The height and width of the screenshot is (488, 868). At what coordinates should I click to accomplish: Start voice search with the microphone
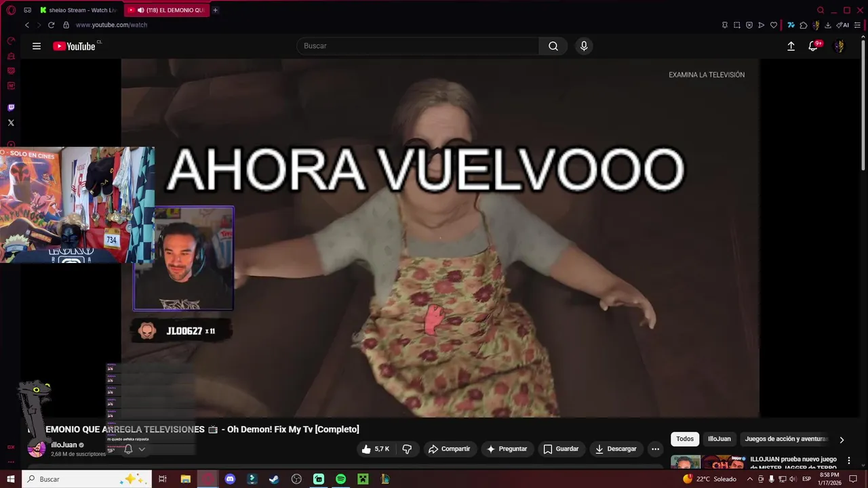pyautogui.click(x=584, y=46)
